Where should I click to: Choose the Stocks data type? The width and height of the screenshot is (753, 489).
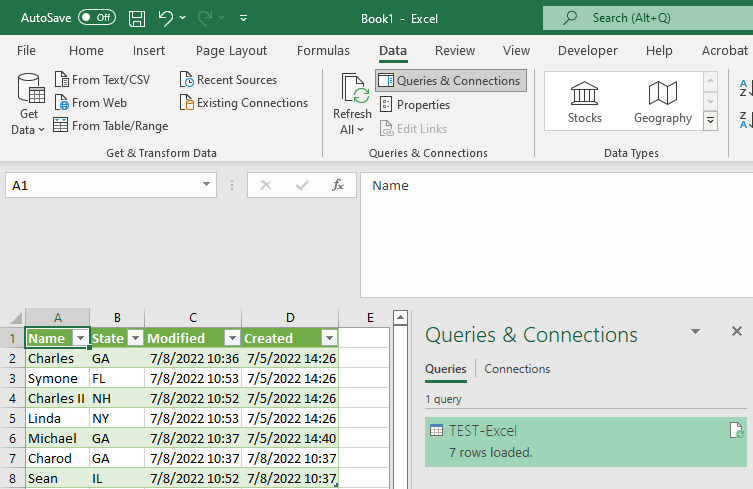click(x=585, y=102)
